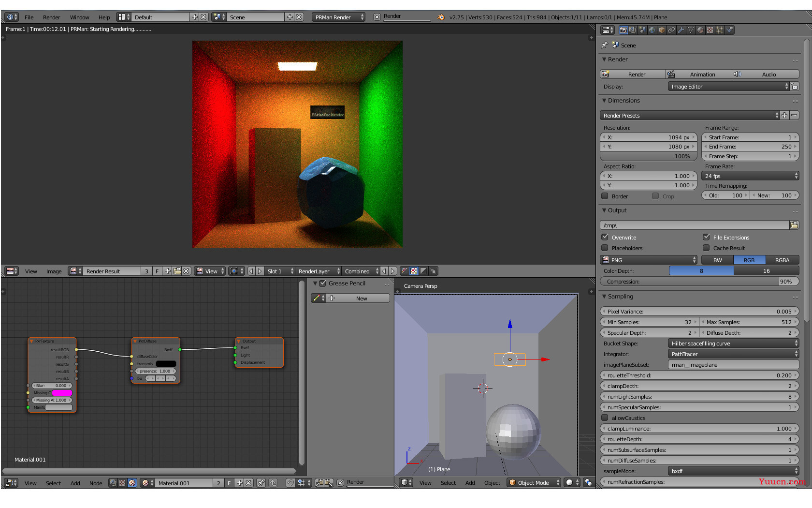Unlink Render Result image (X icon)
The width and height of the screenshot is (812, 508).
(x=186, y=271)
